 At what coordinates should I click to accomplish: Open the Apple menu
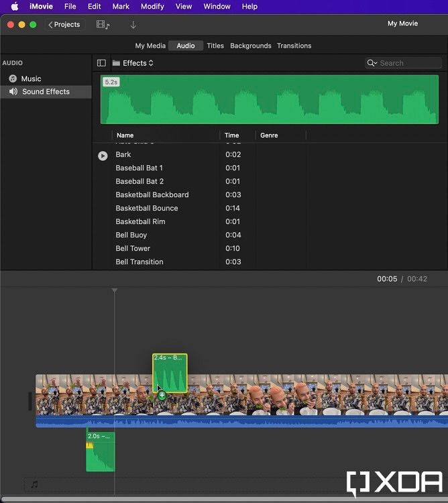pos(15,7)
